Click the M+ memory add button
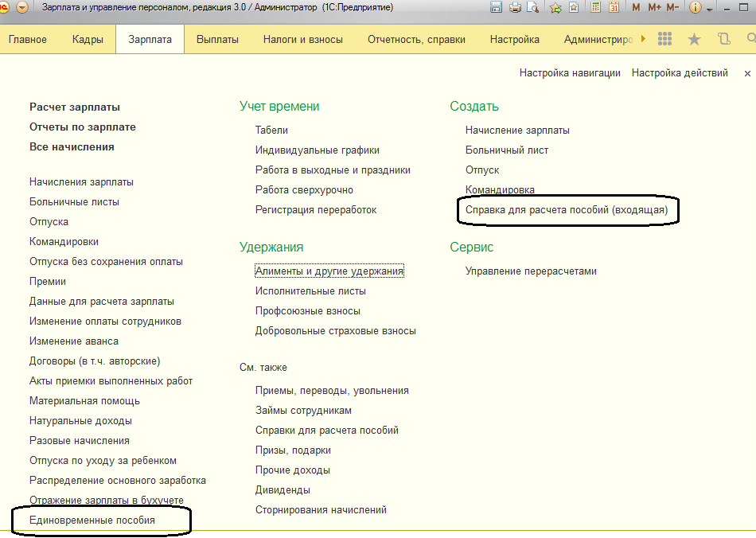The height and width of the screenshot is (538, 756). (654, 7)
